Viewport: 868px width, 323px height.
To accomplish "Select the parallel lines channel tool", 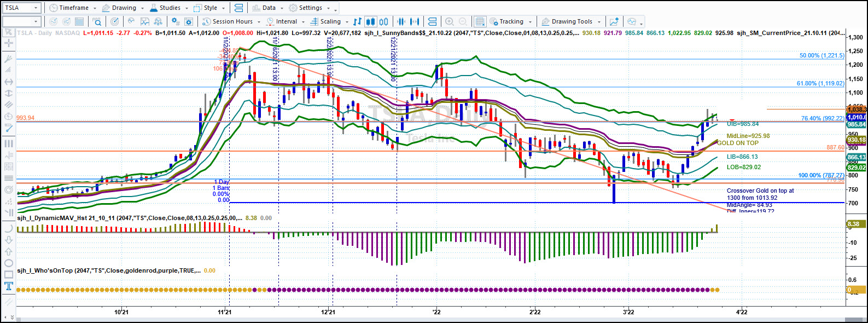I will pyautogui.click(x=8, y=105).
